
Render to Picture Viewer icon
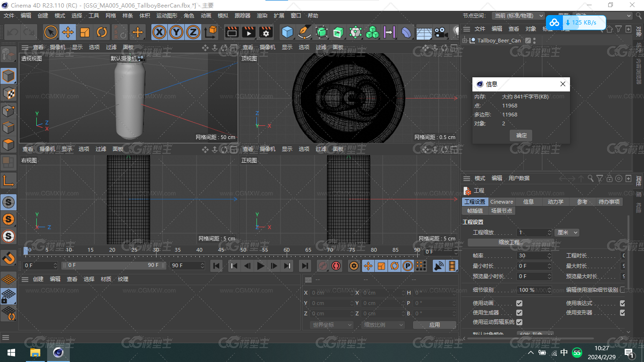(248, 32)
